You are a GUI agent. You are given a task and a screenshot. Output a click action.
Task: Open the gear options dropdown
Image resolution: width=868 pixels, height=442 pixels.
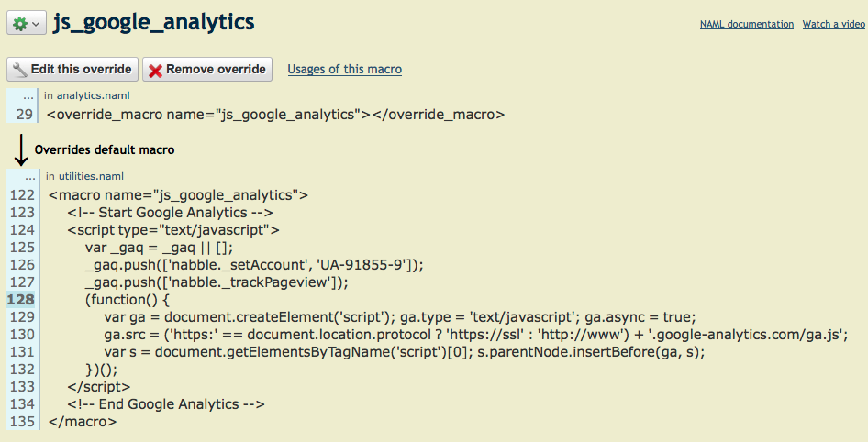(26, 24)
